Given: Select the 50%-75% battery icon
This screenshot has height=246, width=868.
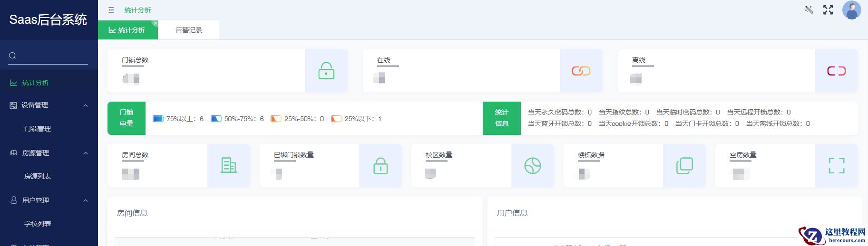Looking at the screenshot, I should click(216, 119).
